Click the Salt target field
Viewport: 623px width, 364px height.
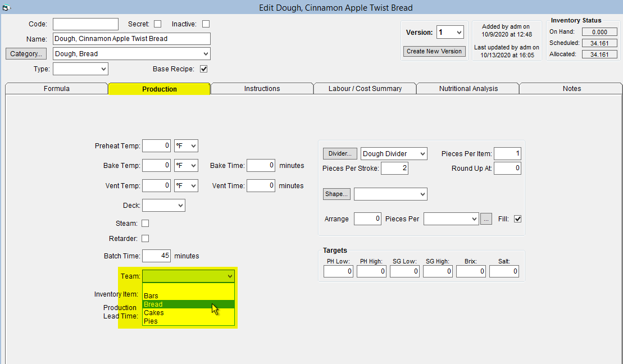pyautogui.click(x=504, y=271)
